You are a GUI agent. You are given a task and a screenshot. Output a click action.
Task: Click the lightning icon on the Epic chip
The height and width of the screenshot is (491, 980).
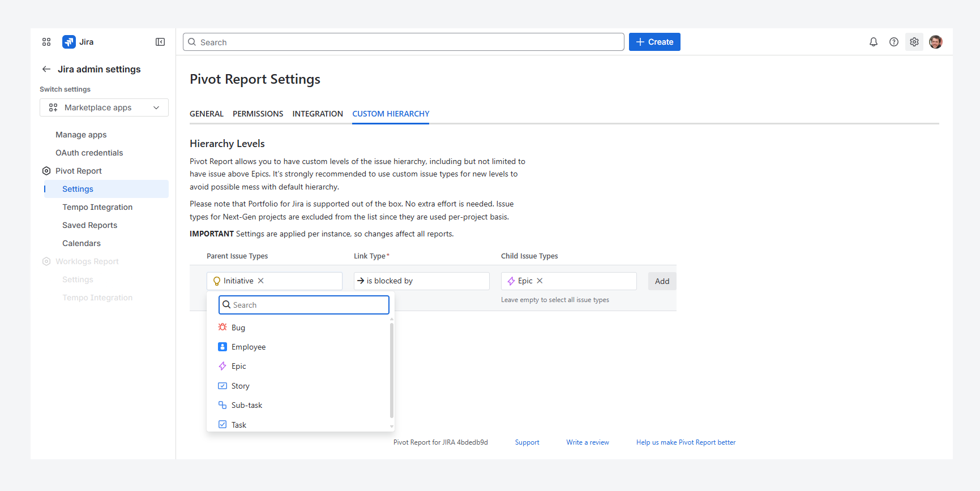tap(511, 281)
